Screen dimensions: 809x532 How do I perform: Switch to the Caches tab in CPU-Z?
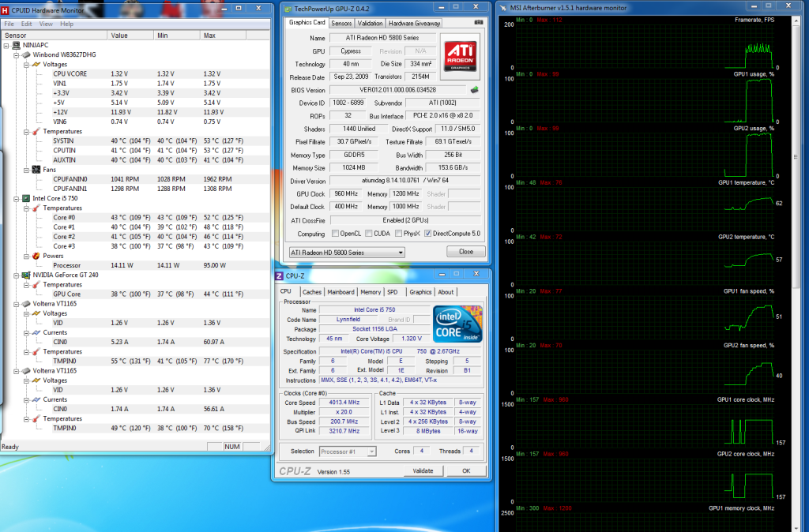311,292
